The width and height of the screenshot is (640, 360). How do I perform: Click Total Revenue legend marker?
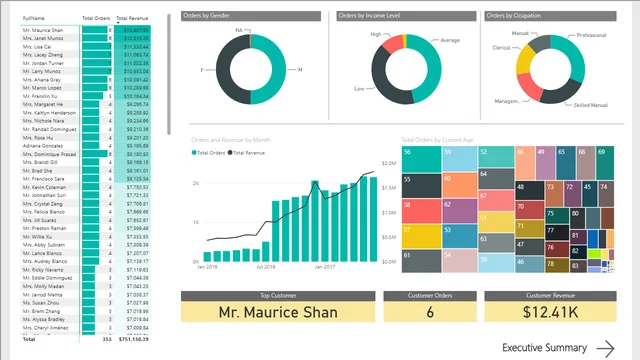point(230,153)
